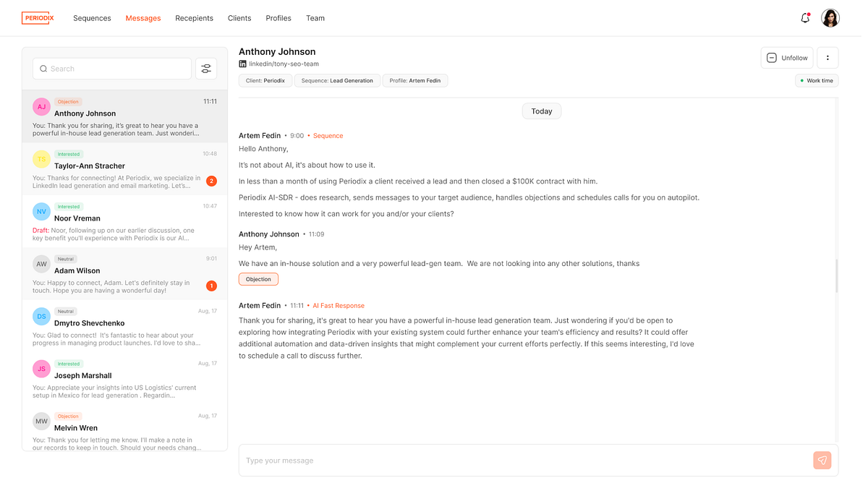Open the Sequence: Lead Generation chip
Image resolution: width=868 pixels, height=488 pixels.
click(x=337, y=80)
